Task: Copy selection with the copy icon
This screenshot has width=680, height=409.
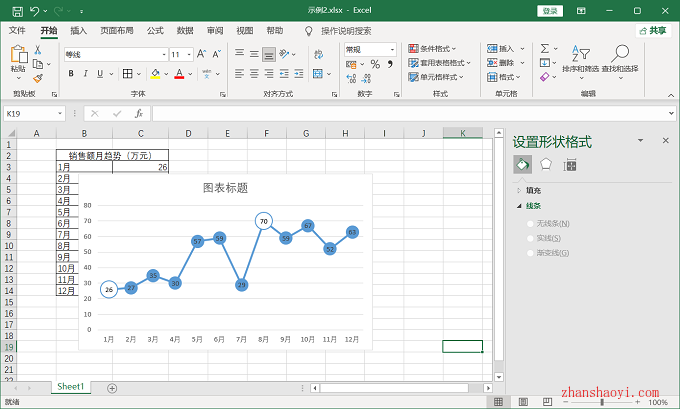Action: pyautogui.click(x=38, y=64)
